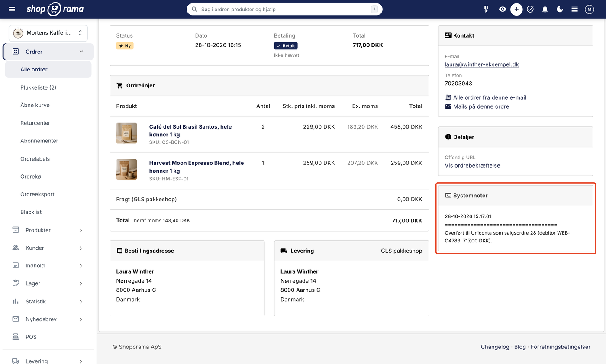Click the Ordrer grid icon
606x364 pixels.
point(16,52)
